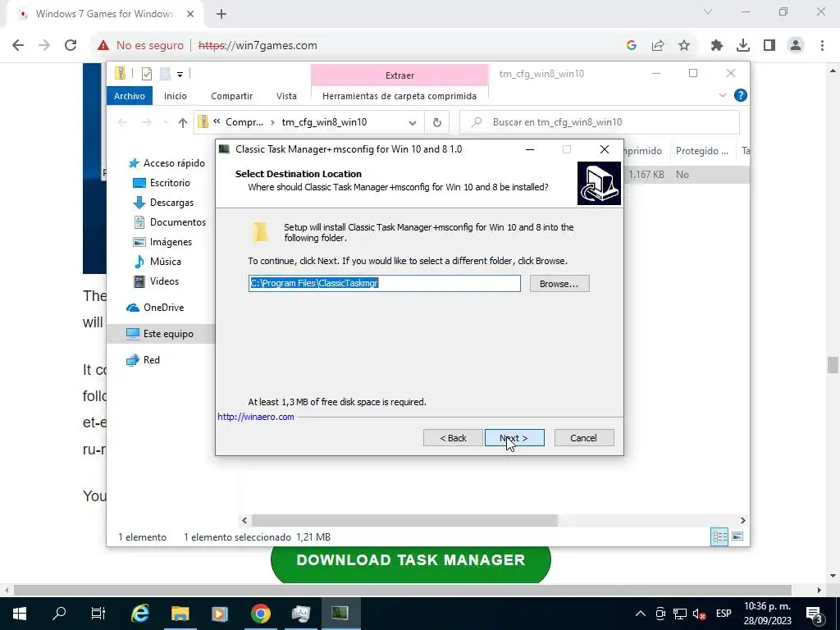840x630 pixels.
Task: Click the green Download Task Manager button
Action: pyautogui.click(x=410, y=561)
